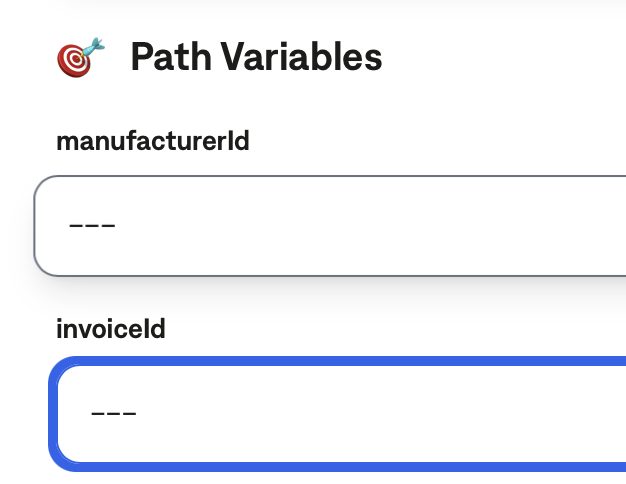Click the bold invoiceId text
The width and height of the screenshot is (626, 484).
click(111, 328)
